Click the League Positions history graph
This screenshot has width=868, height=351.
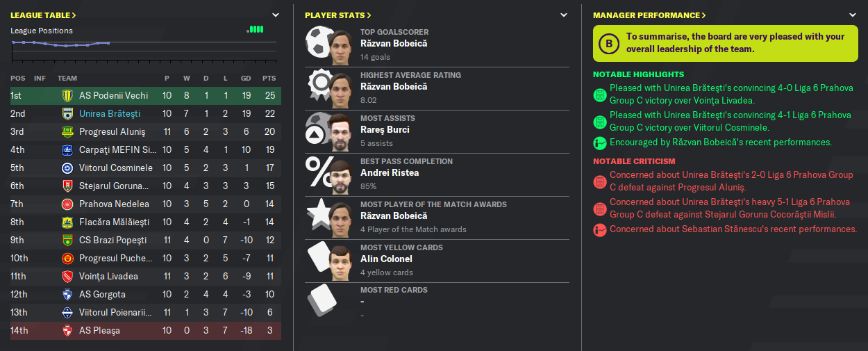144,45
